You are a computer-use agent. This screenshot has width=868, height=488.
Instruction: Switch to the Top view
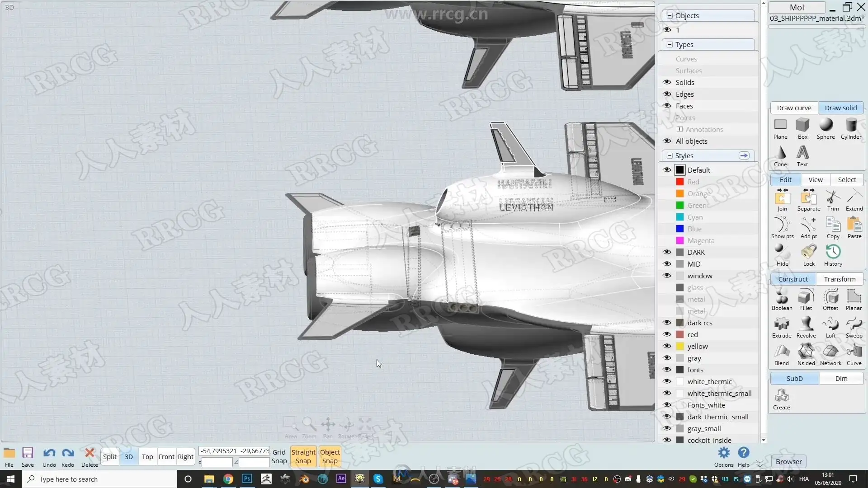147,456
